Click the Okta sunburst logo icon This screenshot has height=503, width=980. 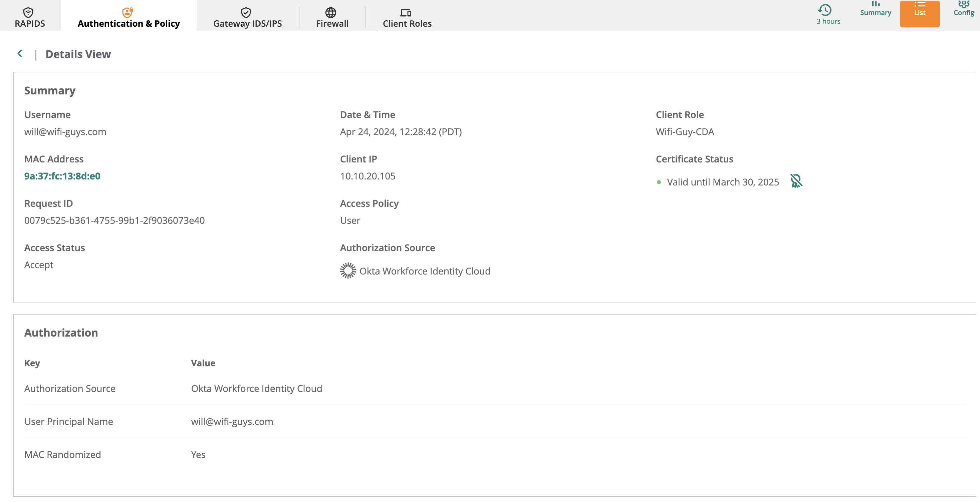point(348,271)
